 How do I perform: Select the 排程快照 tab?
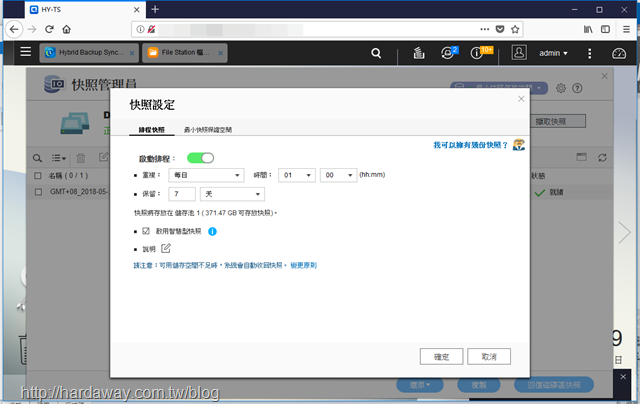pyautogui.click(x=151, y=130)
